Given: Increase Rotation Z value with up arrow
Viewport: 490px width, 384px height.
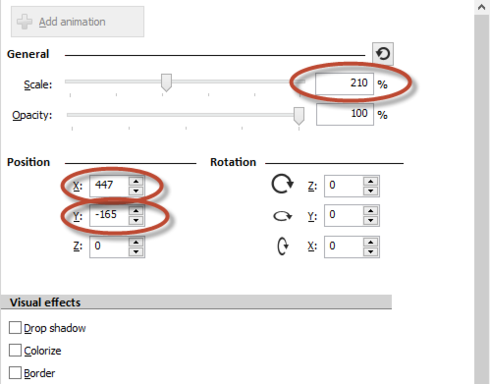Looking at the screenshot, I should point(370,181).
